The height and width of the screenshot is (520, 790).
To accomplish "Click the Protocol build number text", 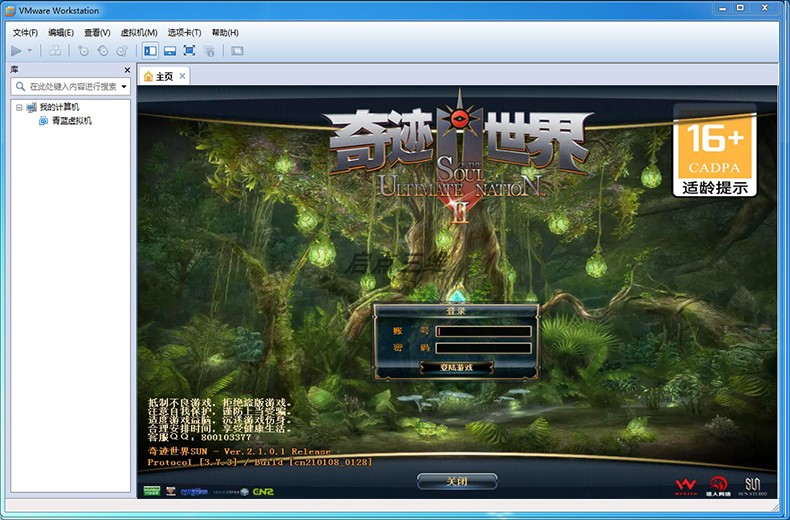I will pyautogui.click(x=260, y=462).
